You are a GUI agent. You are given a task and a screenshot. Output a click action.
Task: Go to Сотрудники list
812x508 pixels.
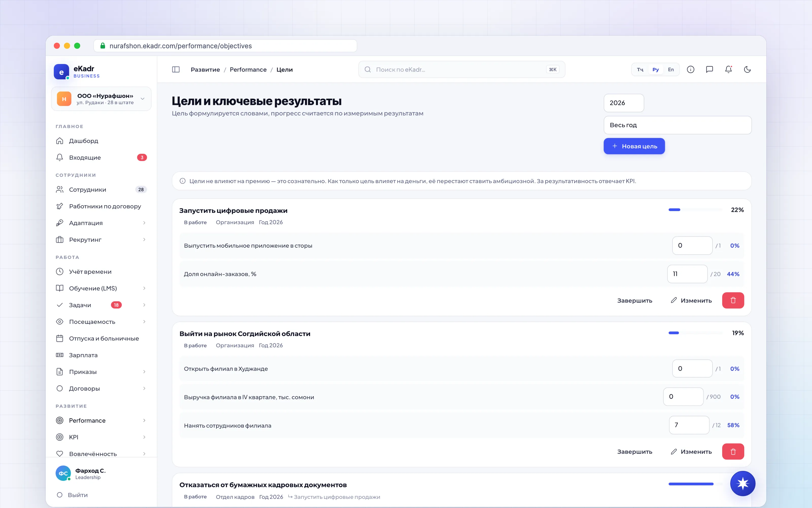click(x=101, y=189)
